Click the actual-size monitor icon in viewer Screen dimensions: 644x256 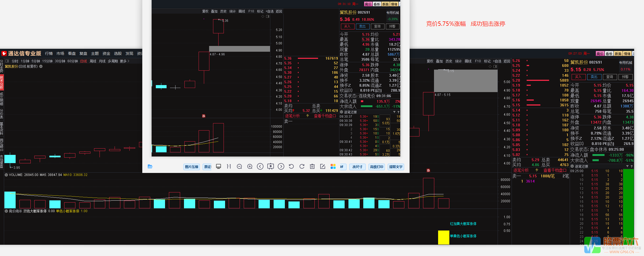pyautogui.click(x=219, y=166)
